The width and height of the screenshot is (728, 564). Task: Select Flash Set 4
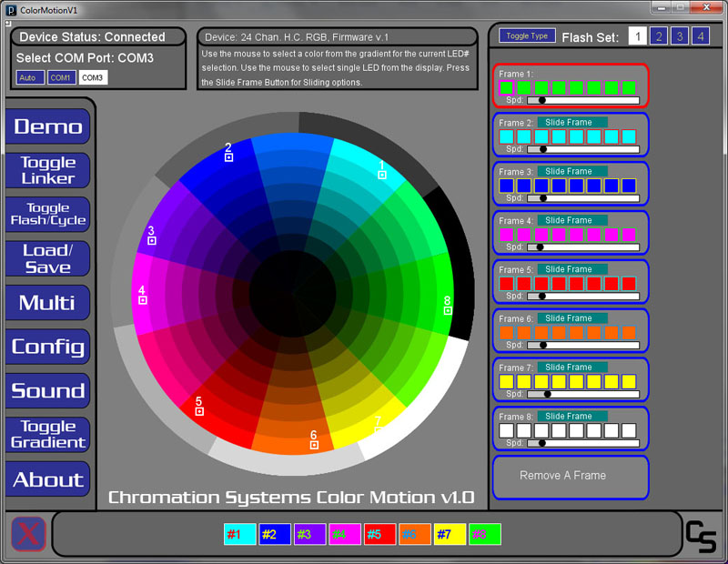coord(701,36)
